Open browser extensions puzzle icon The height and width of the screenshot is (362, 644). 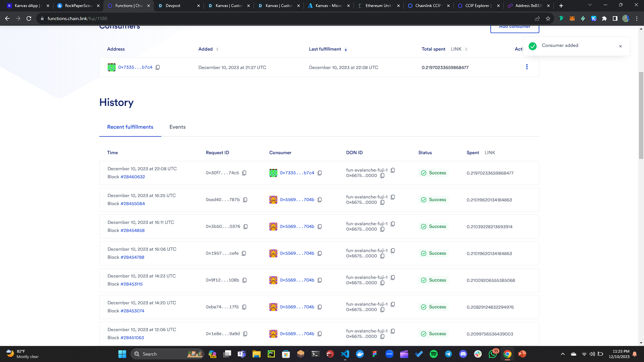pyautogui.click(x=604, y=19)
